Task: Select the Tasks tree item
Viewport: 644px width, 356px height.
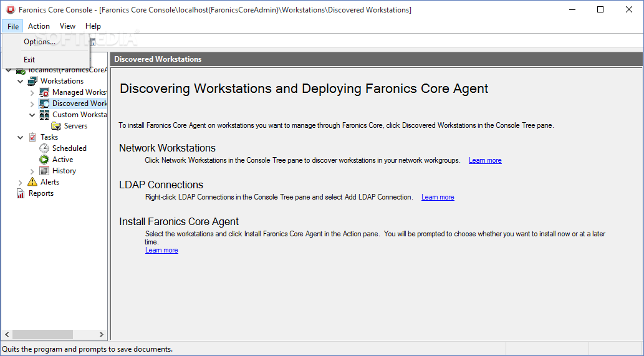Action: click(49, 137)
